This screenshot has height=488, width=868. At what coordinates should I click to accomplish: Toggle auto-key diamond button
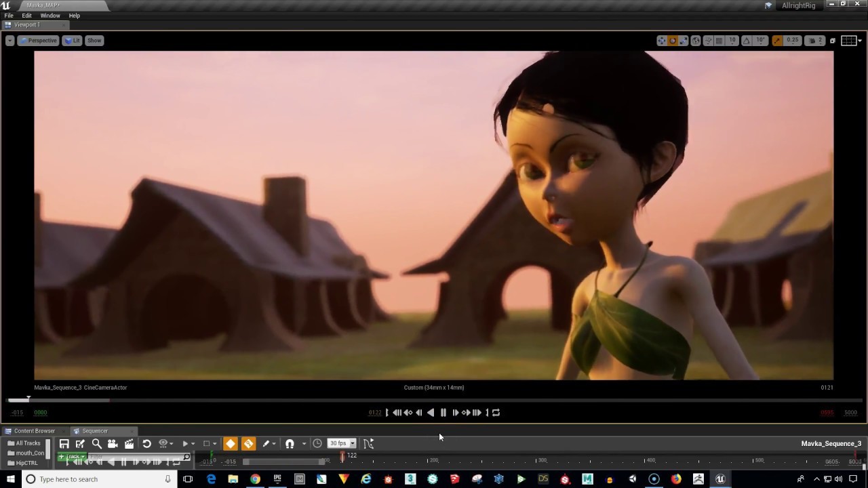coord(231,444)
